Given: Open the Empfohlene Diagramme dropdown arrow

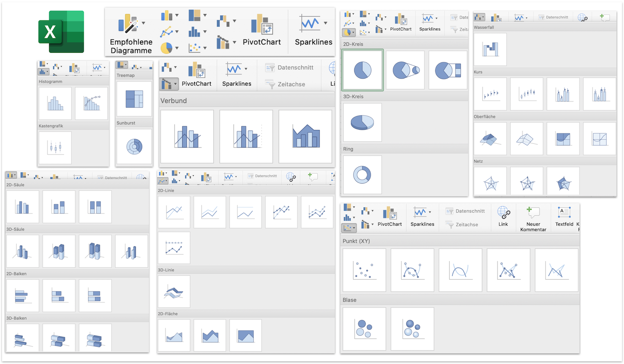Looking at the screenshot, I should coord(144,23).
